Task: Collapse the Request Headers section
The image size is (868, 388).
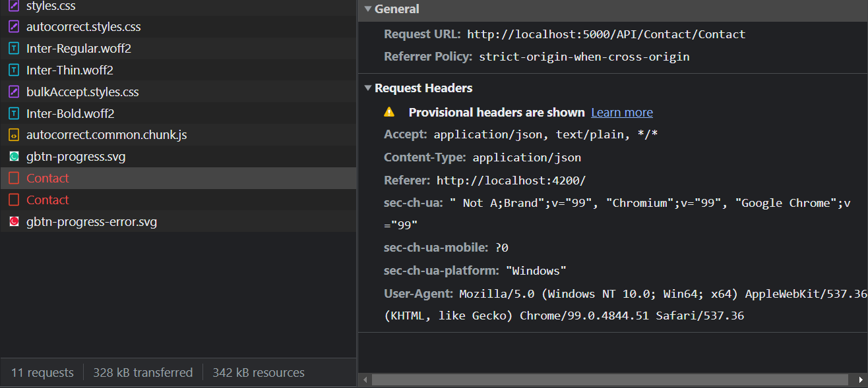Action: 368,88
